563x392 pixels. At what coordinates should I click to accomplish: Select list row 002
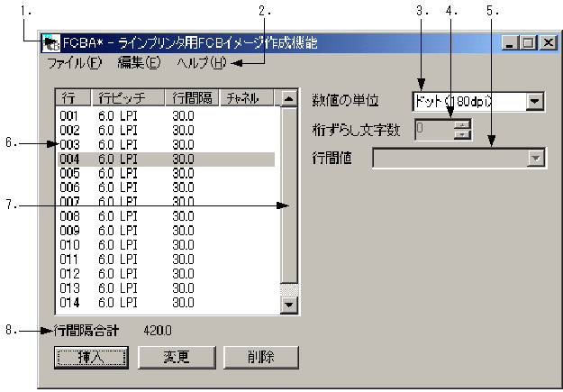[x=167, y=130]
